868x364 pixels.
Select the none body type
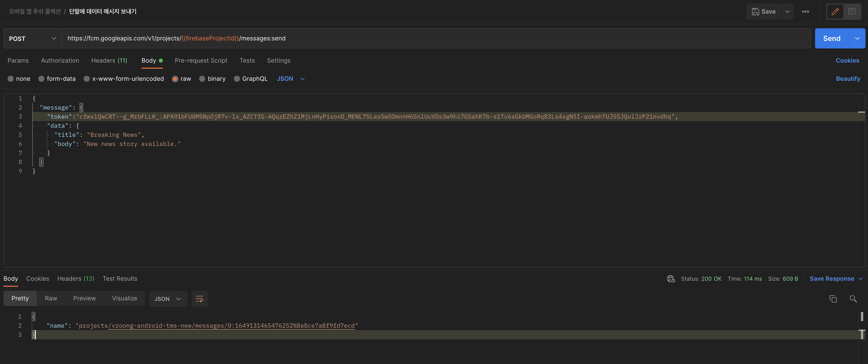(x=11, y=79)
